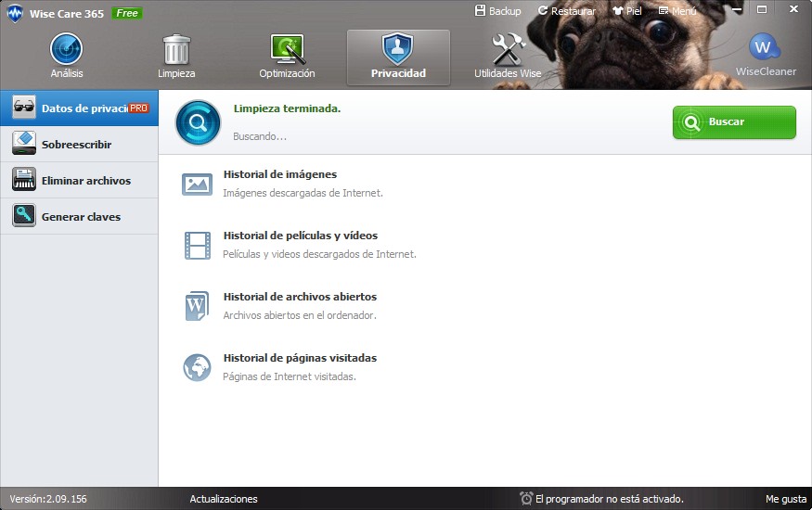Open the Análisis radar icon
The width and height of the screenshot is (812, 510).
[66, 49]
